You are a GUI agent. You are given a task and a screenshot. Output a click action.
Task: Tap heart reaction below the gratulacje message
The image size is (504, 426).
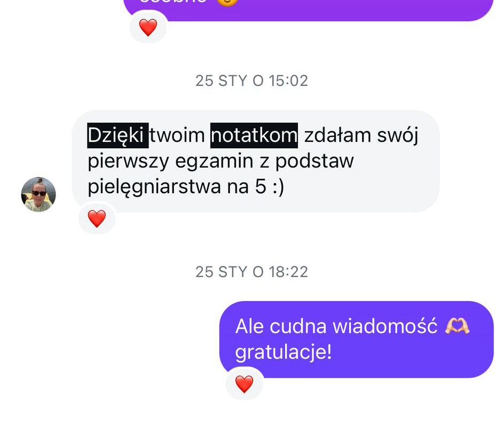coord(245,384)
